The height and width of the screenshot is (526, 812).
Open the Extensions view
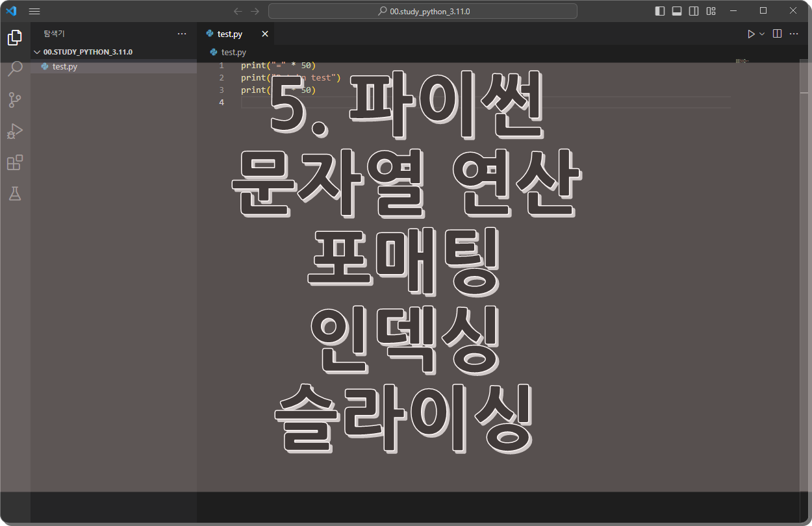[14, 162]
